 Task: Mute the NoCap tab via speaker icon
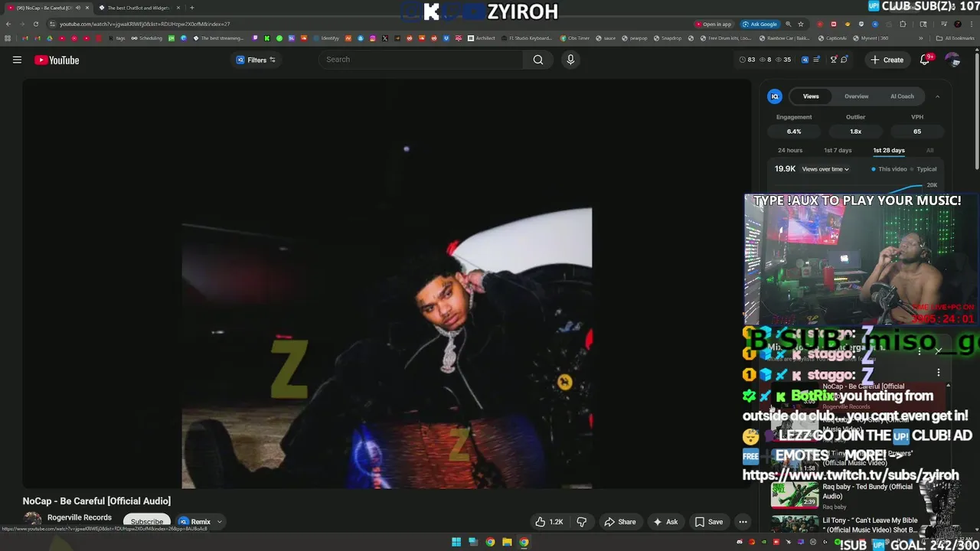point(78,8)
